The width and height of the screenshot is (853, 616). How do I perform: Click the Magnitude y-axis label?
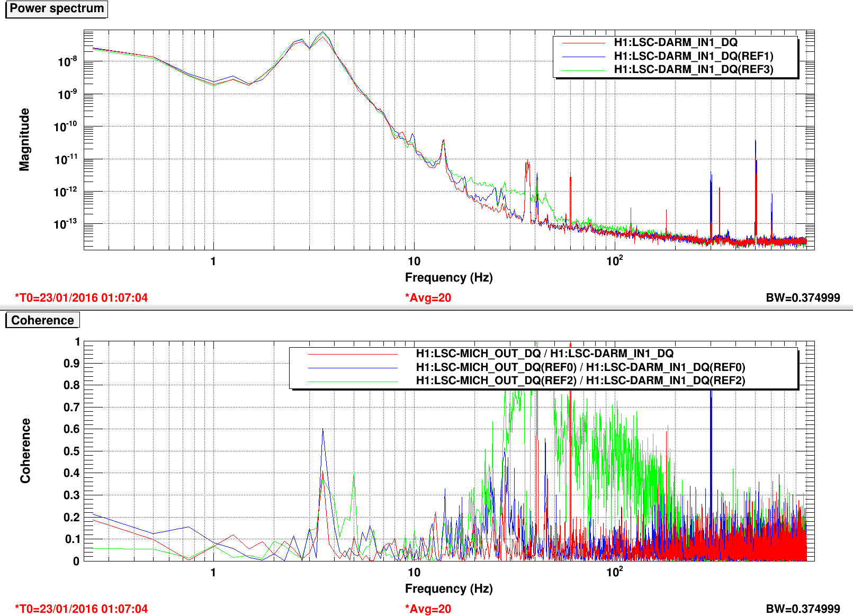pos(24,140)
